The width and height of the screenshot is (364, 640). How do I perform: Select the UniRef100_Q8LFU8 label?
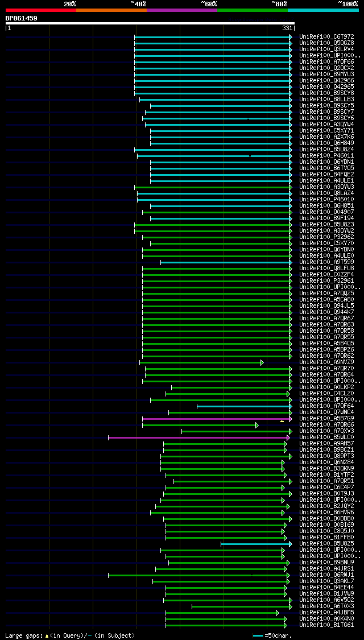click(326, 268)
